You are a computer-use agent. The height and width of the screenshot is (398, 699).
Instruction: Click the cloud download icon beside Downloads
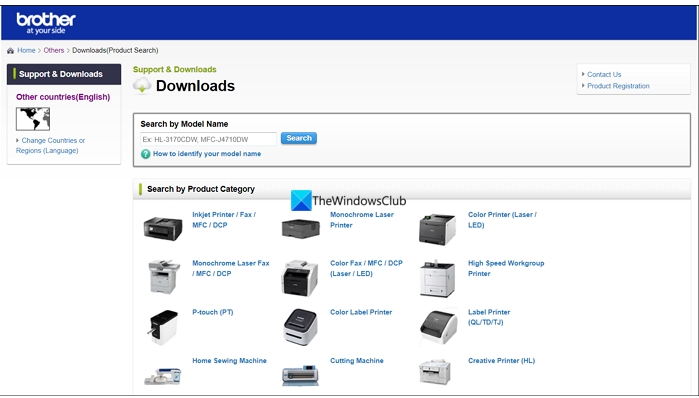(x=142, y=86)
